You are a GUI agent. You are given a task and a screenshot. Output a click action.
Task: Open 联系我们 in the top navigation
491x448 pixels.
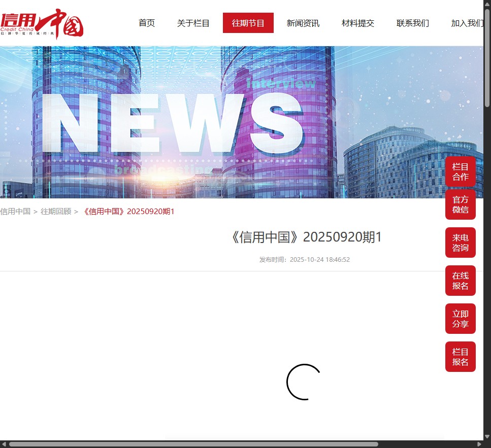pos(412,23)
